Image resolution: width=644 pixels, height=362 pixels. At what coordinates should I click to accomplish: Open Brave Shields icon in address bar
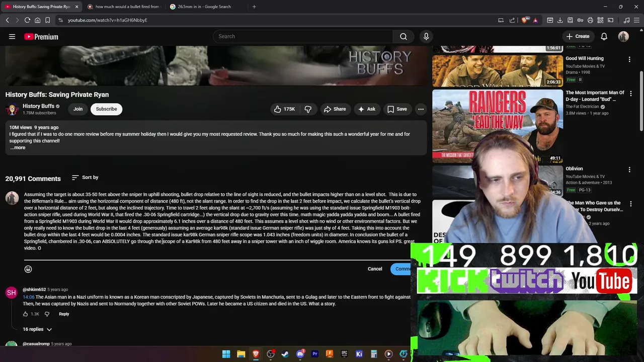pos(524,20)
